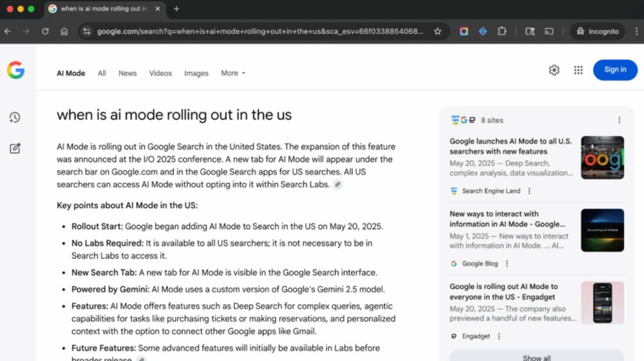Viewport: 644px width, 361px height.
Task: Open Search Engine Land source options
Action: 530,191
